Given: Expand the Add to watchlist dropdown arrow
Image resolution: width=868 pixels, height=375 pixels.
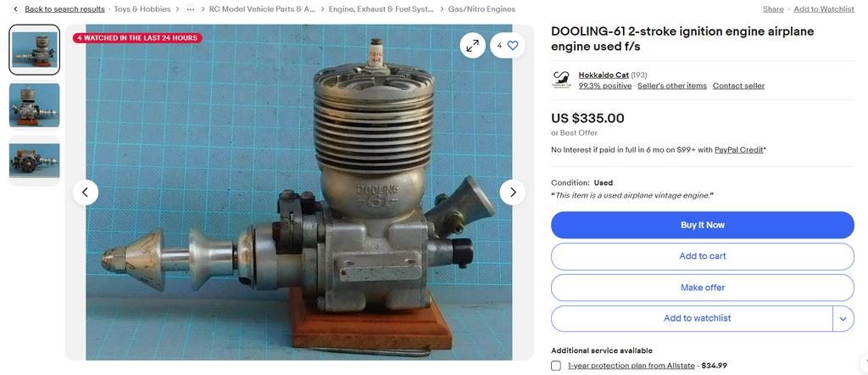Looking at the screenshot, I should pos(843,318).
